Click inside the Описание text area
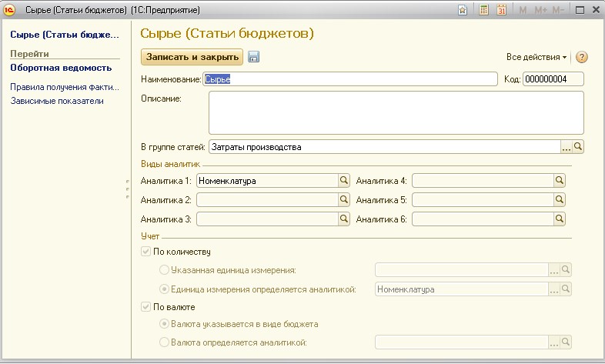This screenshot has height=364, width=605. point(396,113)
